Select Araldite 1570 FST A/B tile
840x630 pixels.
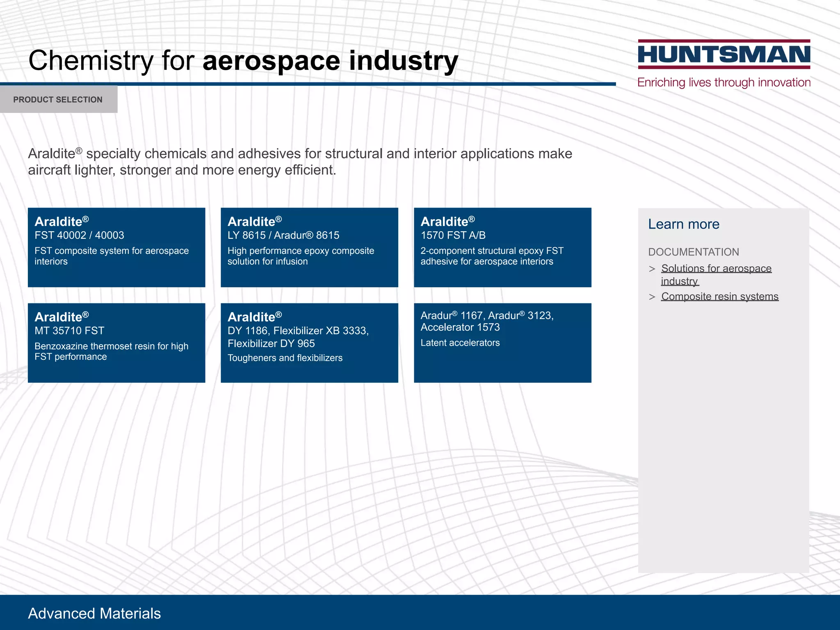point(502,247)
